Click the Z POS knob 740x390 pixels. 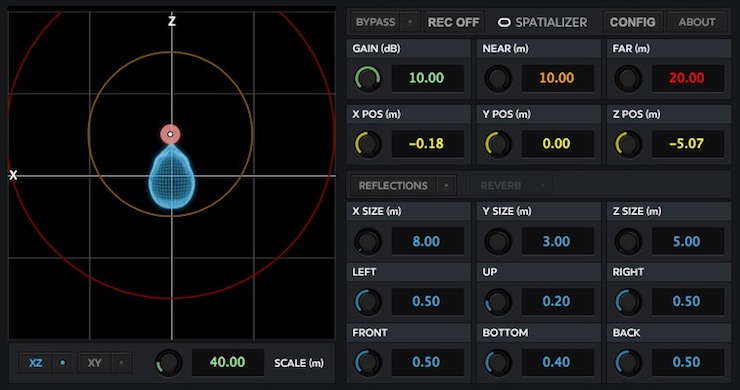click(628, 144)
